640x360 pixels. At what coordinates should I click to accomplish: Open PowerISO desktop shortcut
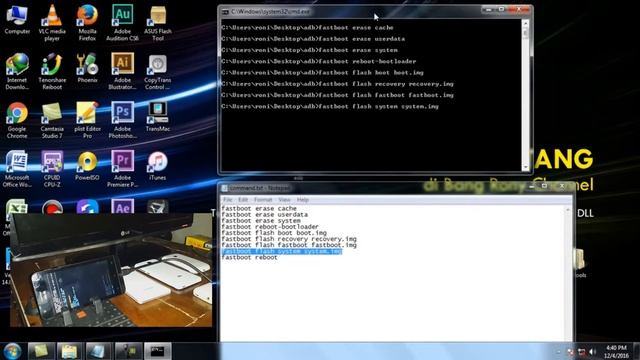87,166
